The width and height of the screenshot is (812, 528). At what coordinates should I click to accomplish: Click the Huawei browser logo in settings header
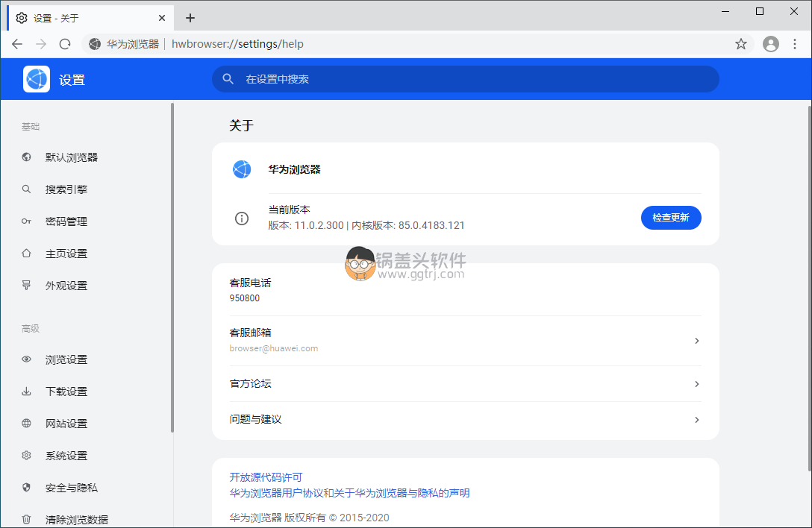(x=37, y=79)
